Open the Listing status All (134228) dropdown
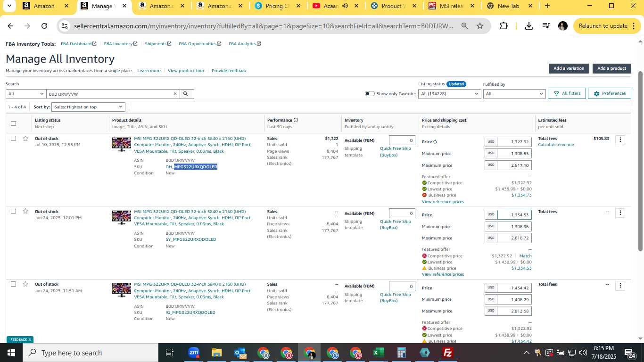Image resolution: width=644 pixels, height=362 pixels. click(x=450, y=94)
